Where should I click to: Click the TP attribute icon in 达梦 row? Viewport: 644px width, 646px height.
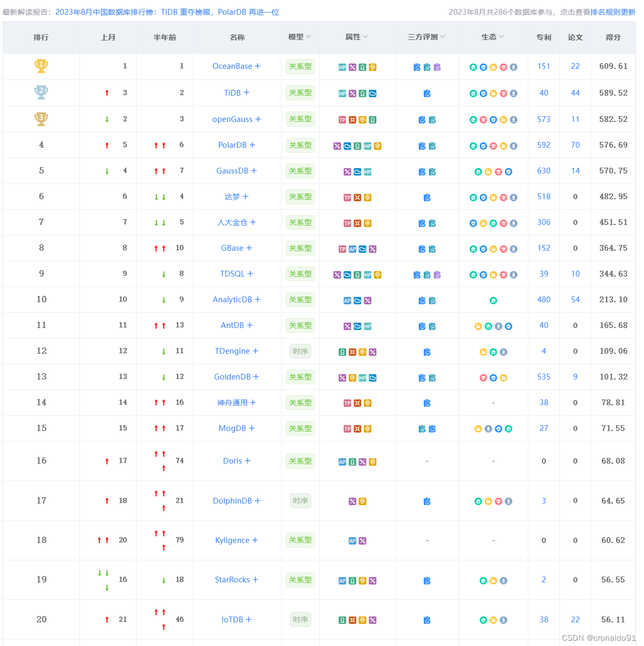[x=347, y=198]
